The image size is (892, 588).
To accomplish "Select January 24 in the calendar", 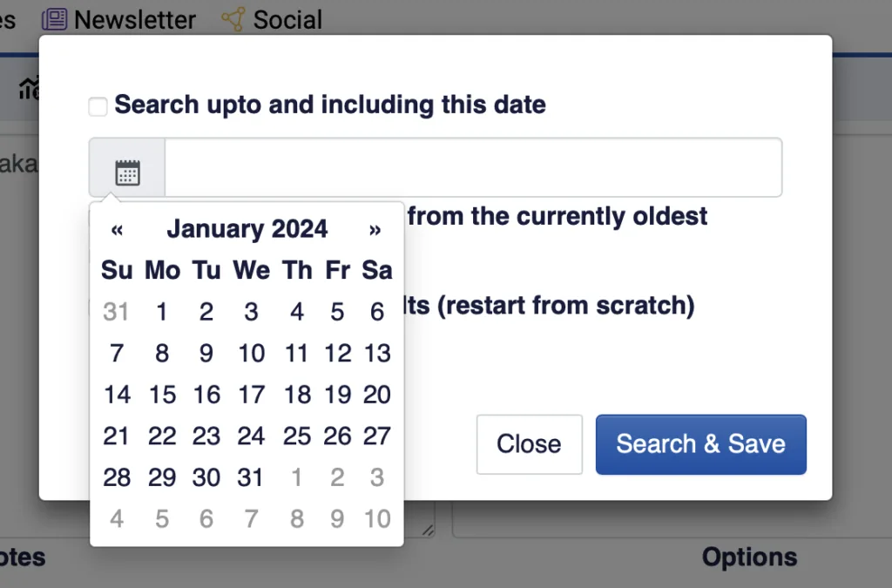I will point(251,436).
